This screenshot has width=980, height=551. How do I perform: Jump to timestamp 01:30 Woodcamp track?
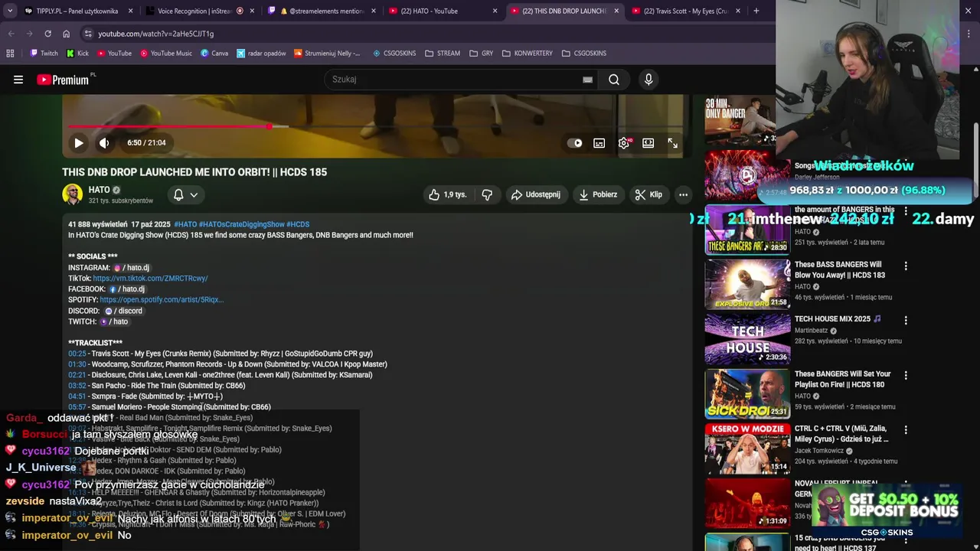tap(77, 364)
